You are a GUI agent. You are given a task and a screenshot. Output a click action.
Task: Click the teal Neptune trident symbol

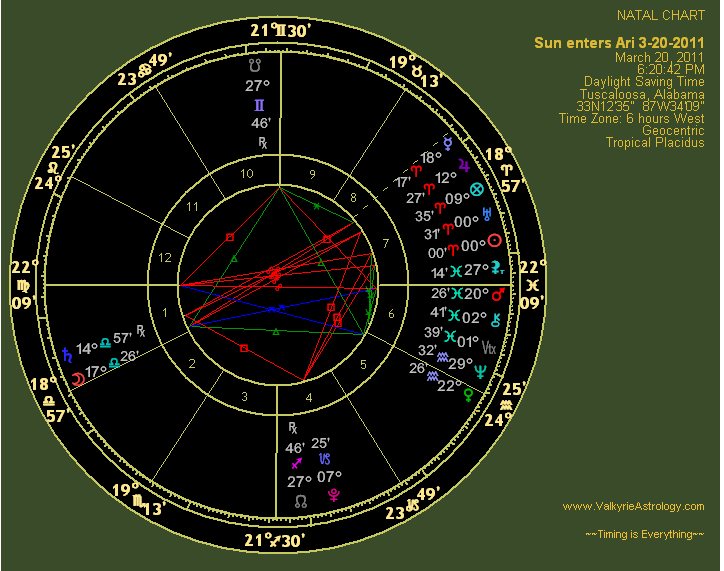(480, 371)
